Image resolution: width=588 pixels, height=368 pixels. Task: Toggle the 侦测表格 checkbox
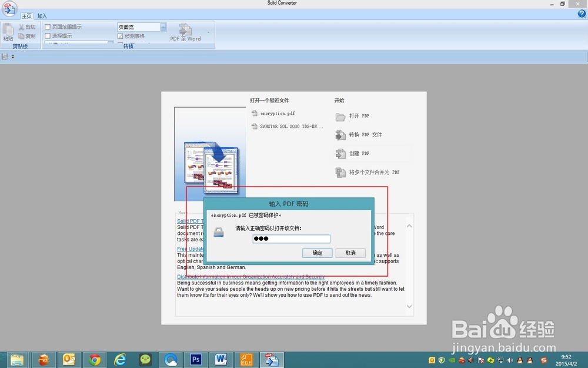tap(121, 37)
